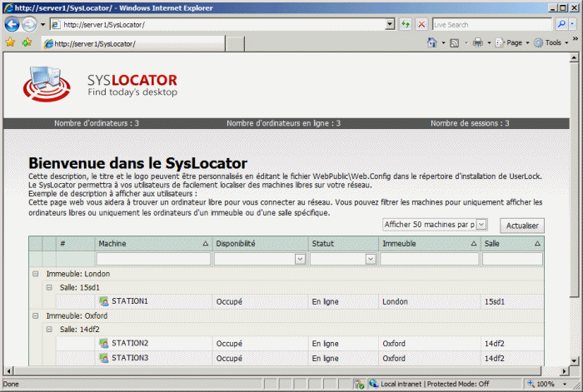This screenshot has height=392, width=583.
Task: Click the Machine filter text box
Action: tap(153, 259)
